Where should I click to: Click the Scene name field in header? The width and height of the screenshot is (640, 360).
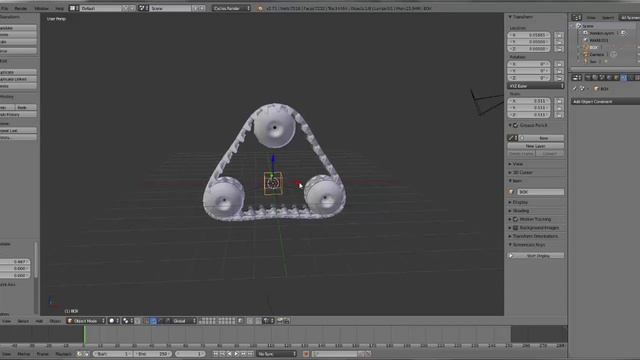171,8
